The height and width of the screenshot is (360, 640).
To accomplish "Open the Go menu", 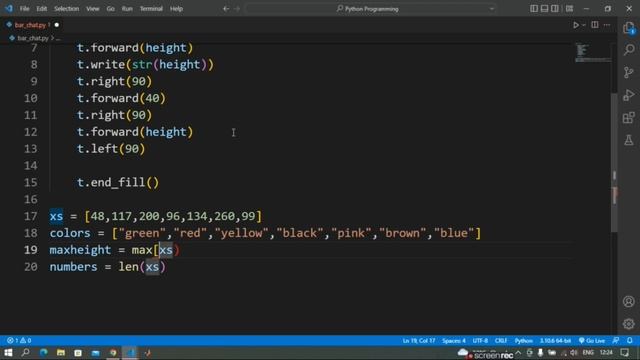I will point(111,9).
